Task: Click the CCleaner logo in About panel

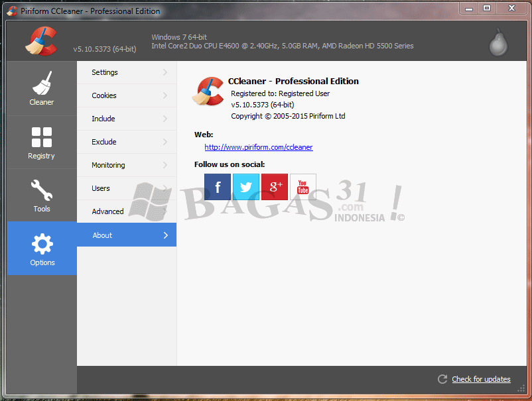Action: tap(208, 91)
